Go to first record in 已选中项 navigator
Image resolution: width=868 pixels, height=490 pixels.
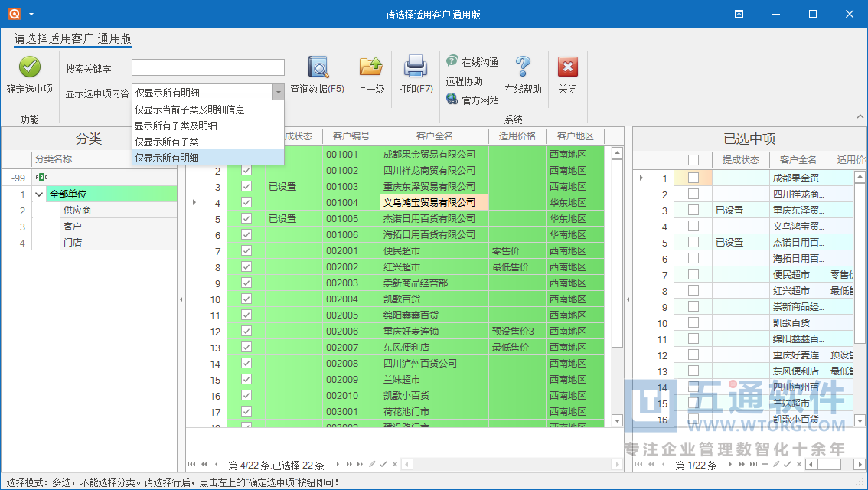(639, 464)
